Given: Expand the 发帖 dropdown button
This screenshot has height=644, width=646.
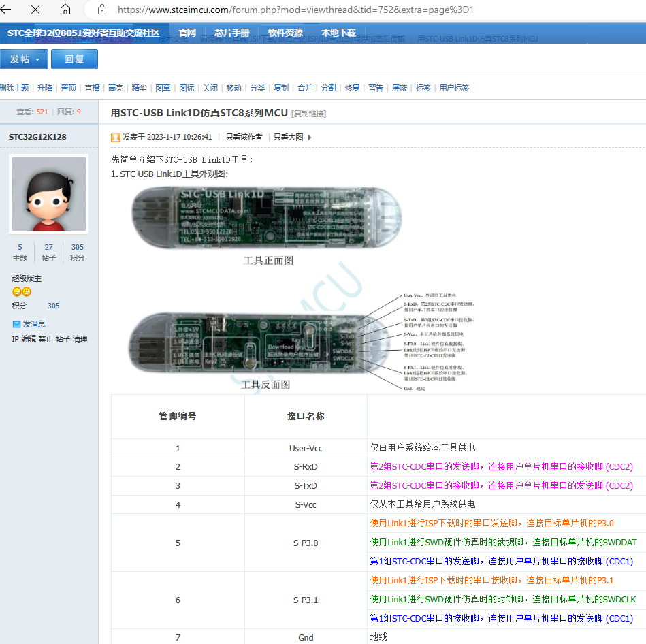Looking at the screenshot, I should (24, 59).
